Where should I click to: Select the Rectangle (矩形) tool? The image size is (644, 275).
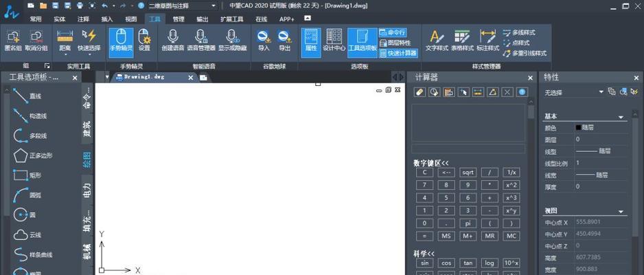27,175
